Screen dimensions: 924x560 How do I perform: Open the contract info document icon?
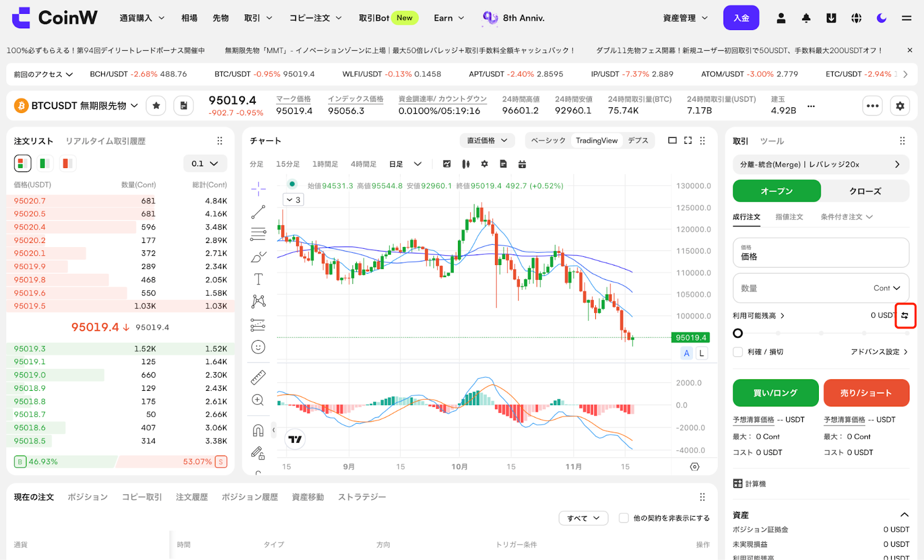[184, 106]
